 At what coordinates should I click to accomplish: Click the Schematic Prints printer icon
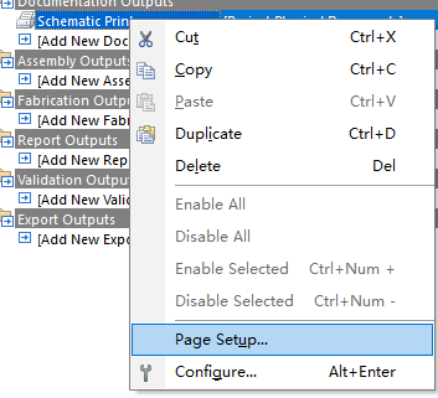point(25,20)
